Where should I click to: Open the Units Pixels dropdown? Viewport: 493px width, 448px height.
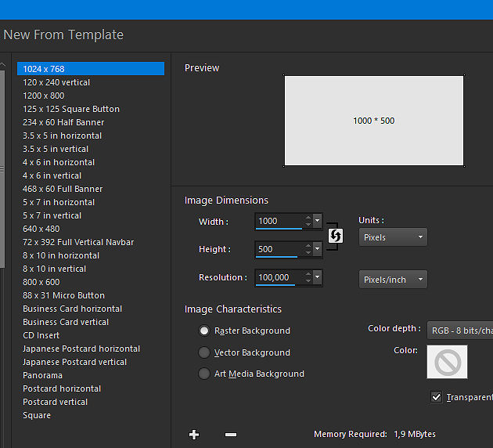tap(393, 237)
